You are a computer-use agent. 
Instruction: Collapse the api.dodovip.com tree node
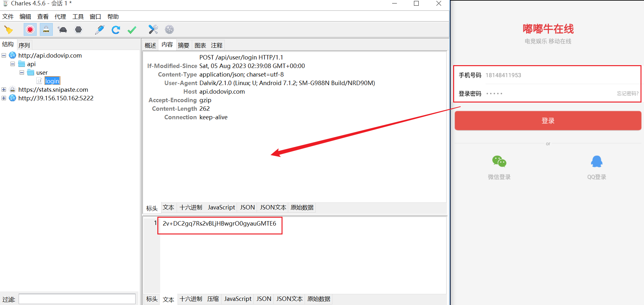click(x=4, y=55)
